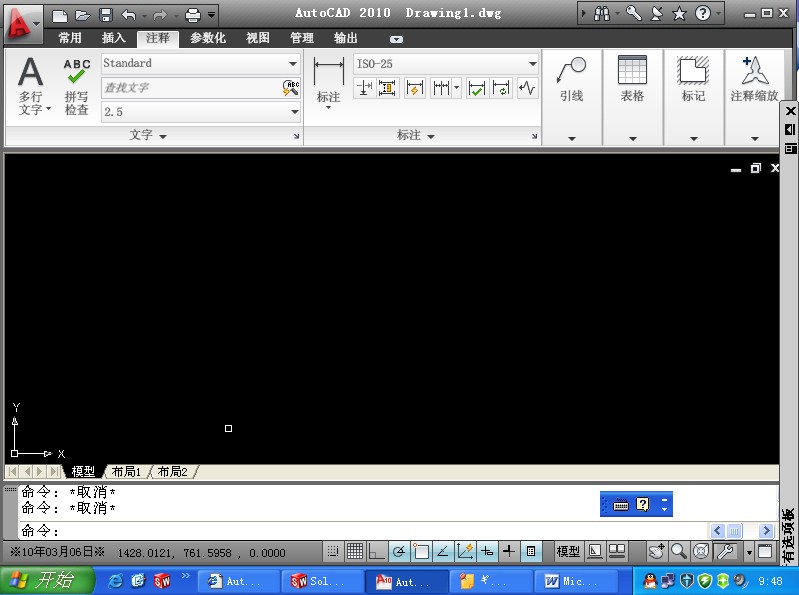Click the 注释缩放 annotation scaling tool

coord(755,79)
